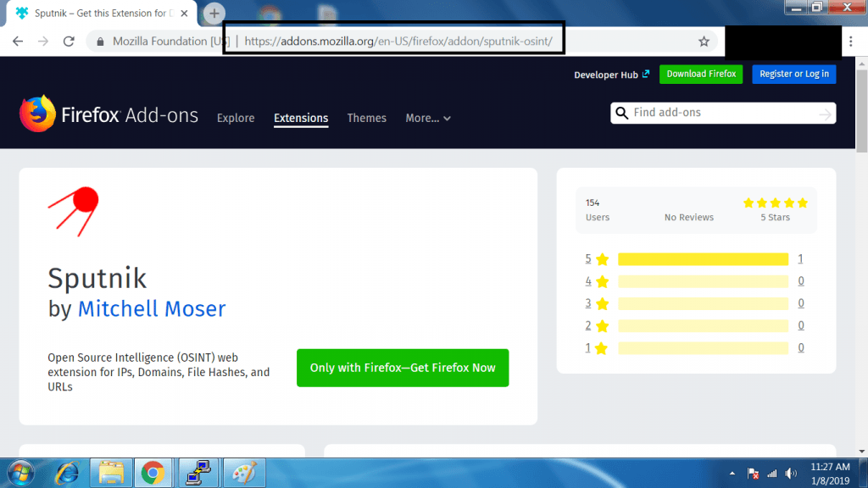Viewport: 868px width, 488px height.
Task: Show hidden system tray icons
Action: tap(732, 474)
